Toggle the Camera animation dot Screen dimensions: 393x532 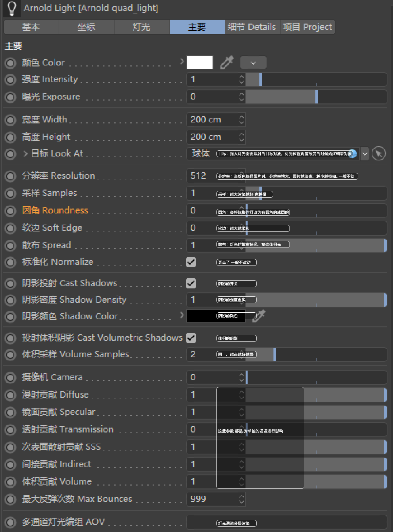(x=10, y=378)
